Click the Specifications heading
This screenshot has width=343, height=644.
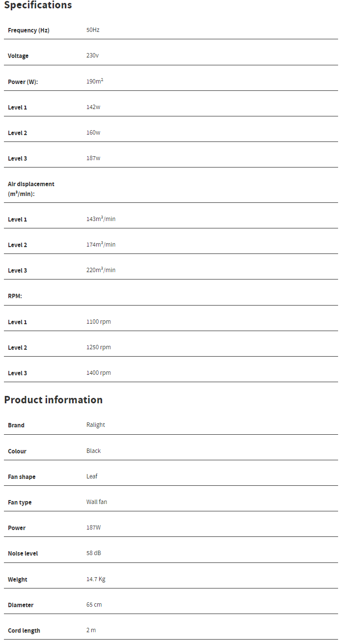pos(38,5)
